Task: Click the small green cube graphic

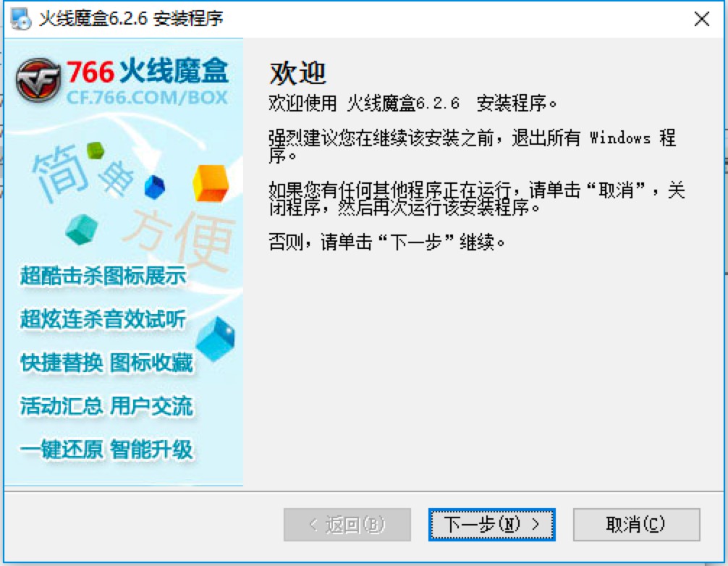Action: pos(96,151)
